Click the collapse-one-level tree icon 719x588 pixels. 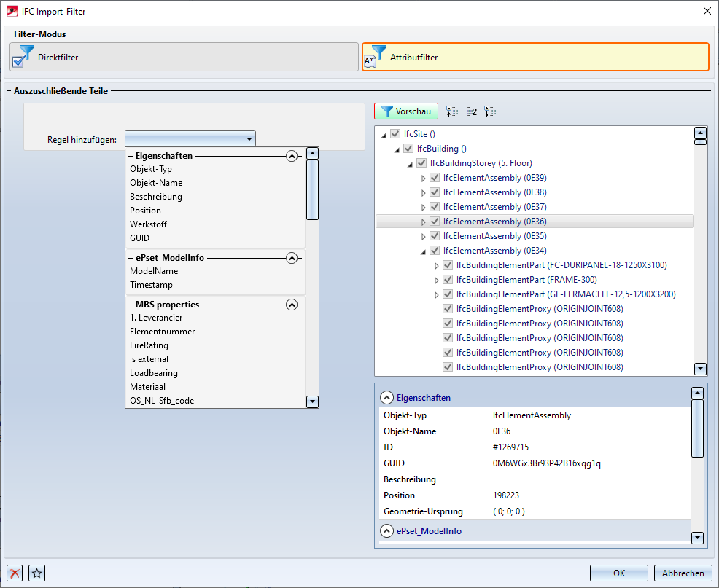452,111
